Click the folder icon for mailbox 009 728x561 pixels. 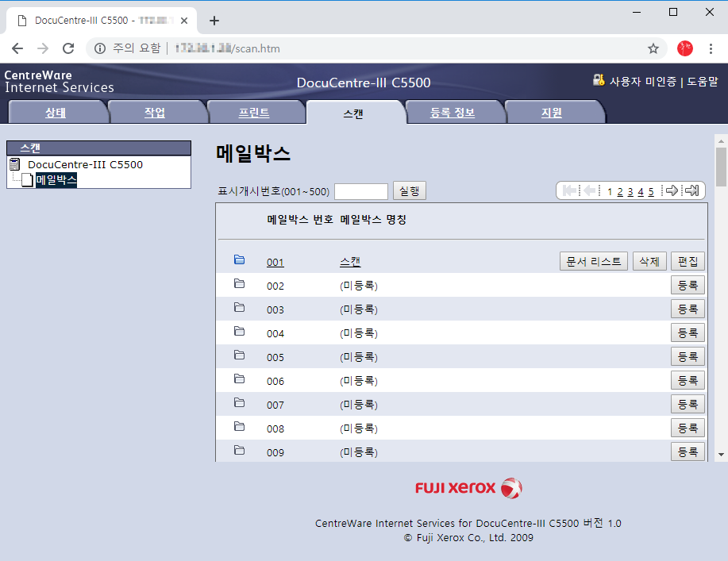pos(239,450)
